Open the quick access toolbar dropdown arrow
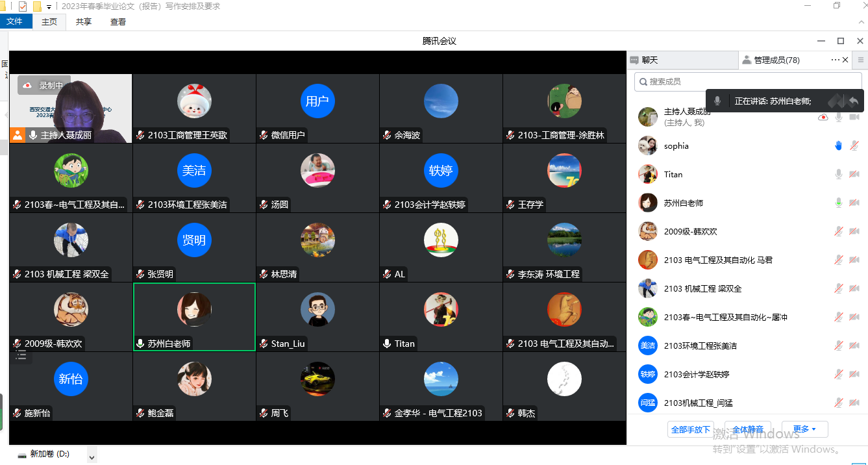 49,6
